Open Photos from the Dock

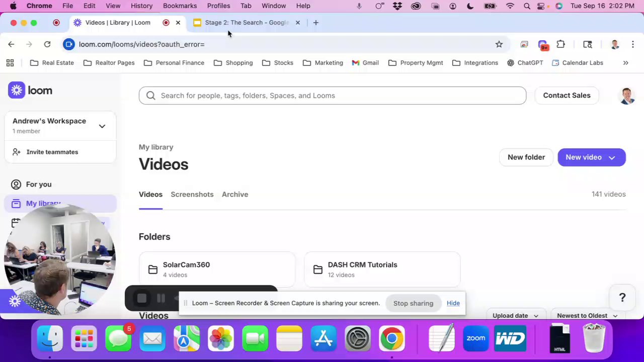pyautogui.click(x=221, y=339)
